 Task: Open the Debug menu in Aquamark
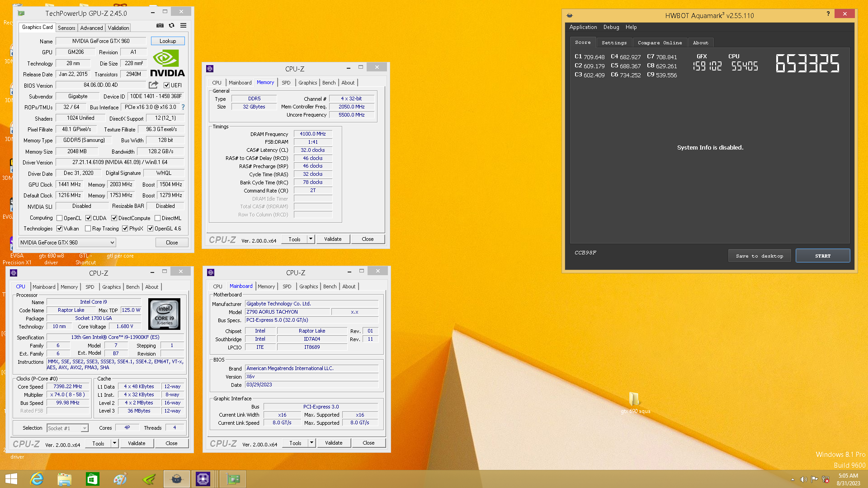pyautogui.click(x=611, y=27)
